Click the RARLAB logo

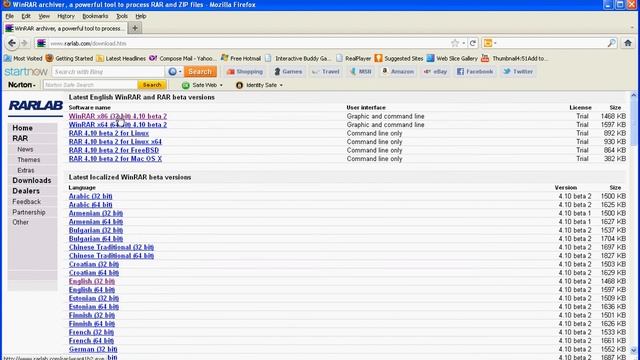tap(36, 105)
